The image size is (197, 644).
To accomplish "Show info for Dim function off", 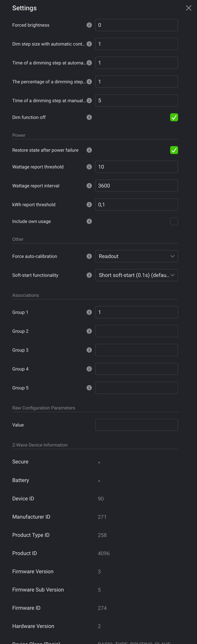I will pos(89,117).
